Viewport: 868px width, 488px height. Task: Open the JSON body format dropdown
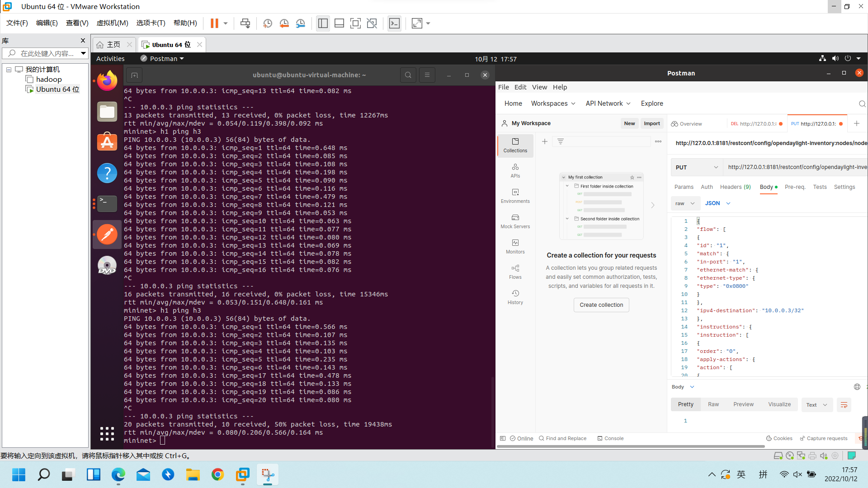coord(717,203)
